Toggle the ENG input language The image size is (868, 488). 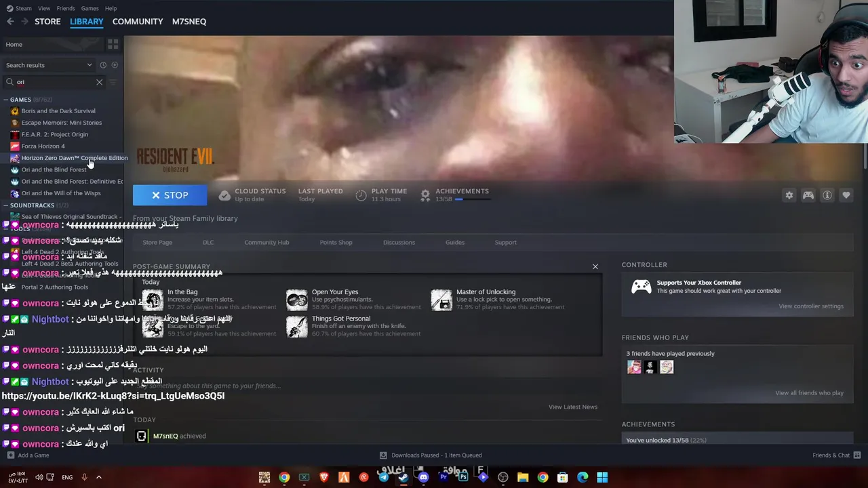pos(67,477)
